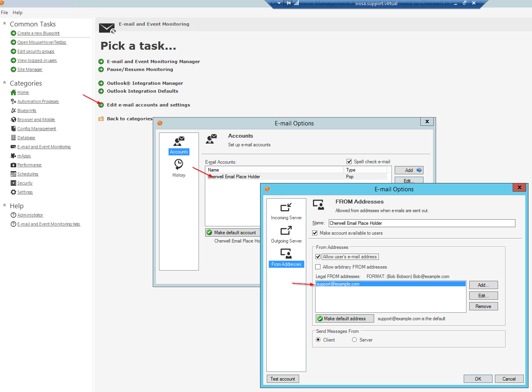Image resolution: width=532 pixels, height=392 pixels.
Task: Click the Home icon in Categories
Action: click(x=13, y=92)
